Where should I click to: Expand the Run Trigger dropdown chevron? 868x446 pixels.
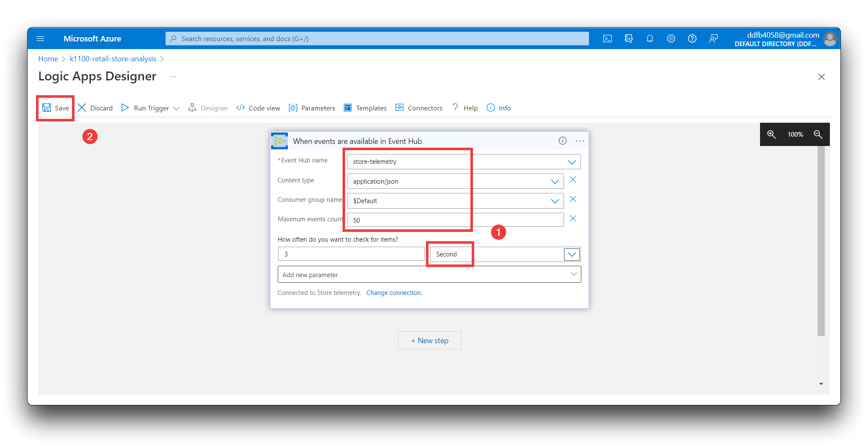coord(177,108)
